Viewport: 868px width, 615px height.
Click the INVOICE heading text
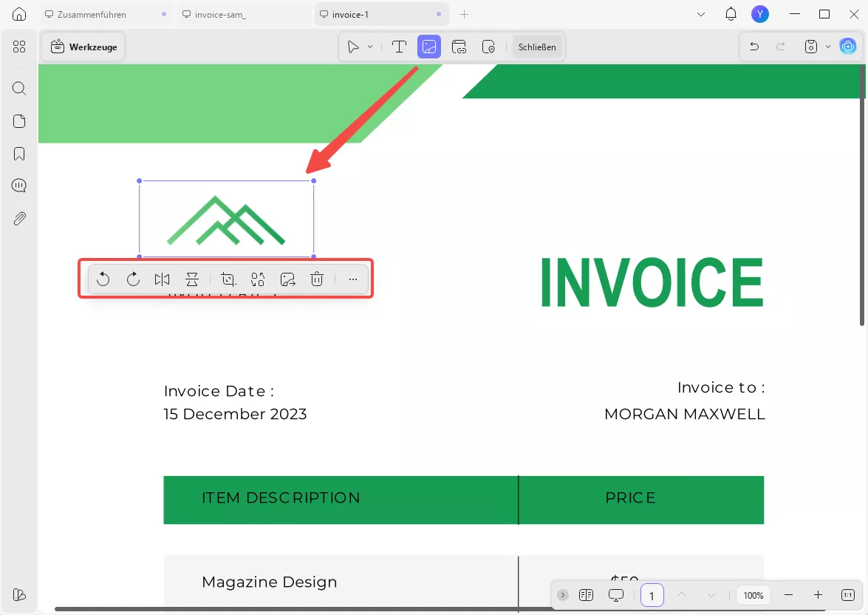(x=652, y=282)
